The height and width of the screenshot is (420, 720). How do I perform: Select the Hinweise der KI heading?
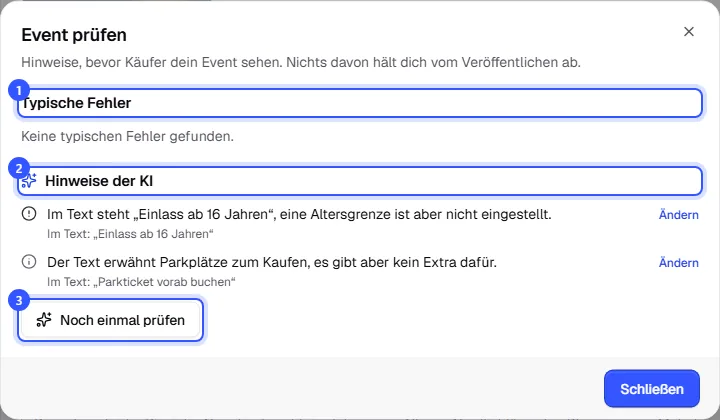coord(99,181)
